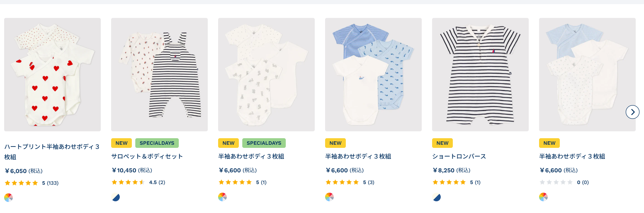The width and height of the screenshot is (644, 213).
Task: Open the striped salopette and body set image
Action: click(159, 74)
